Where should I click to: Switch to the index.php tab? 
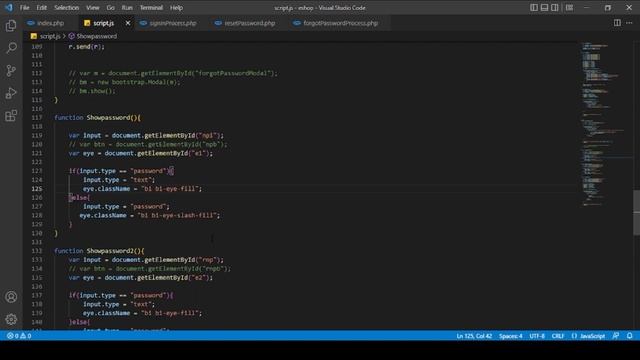(x=50, y=23)
